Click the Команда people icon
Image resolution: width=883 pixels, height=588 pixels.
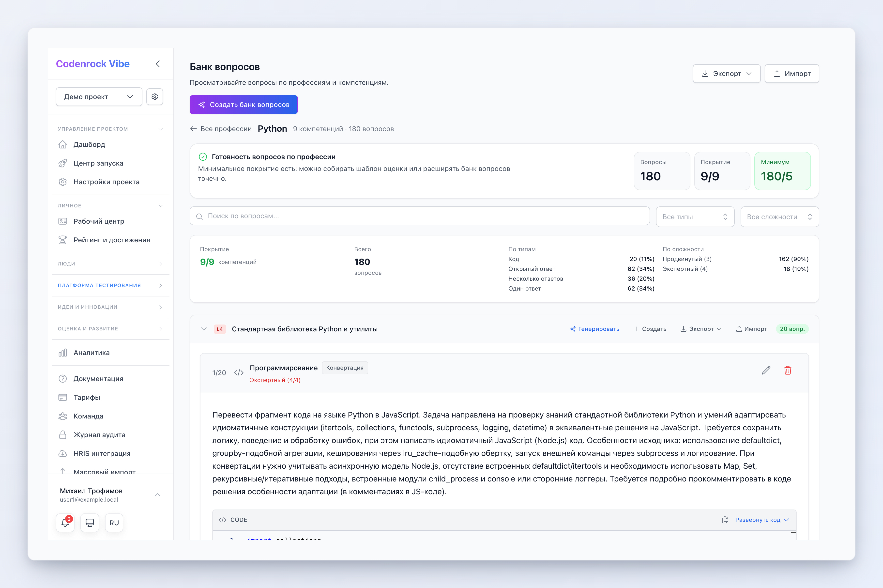[62, 416]
